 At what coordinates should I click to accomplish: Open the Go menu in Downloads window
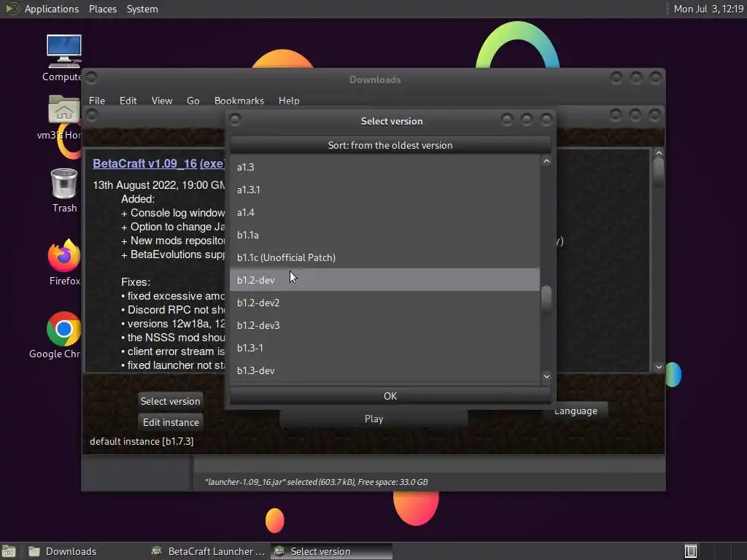[193, 101]
